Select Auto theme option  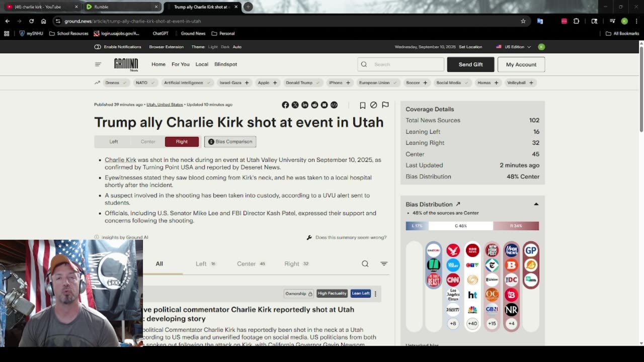coord(237,47)
